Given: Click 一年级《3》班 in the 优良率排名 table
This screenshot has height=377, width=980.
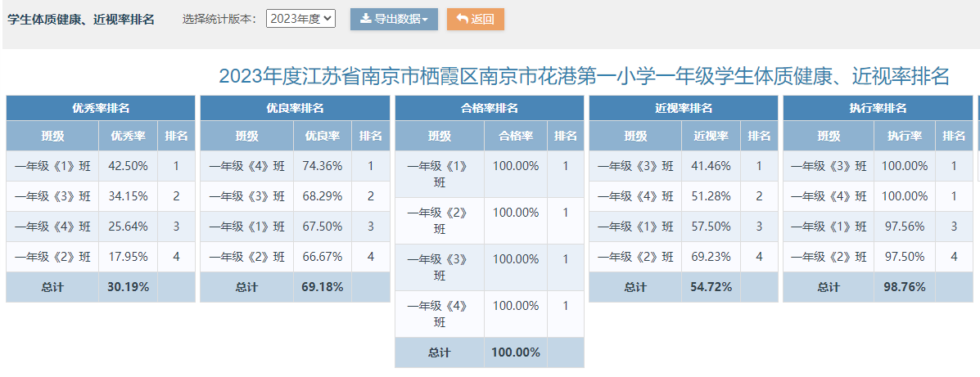Looking at the screenshot, I should coord(247,196).
